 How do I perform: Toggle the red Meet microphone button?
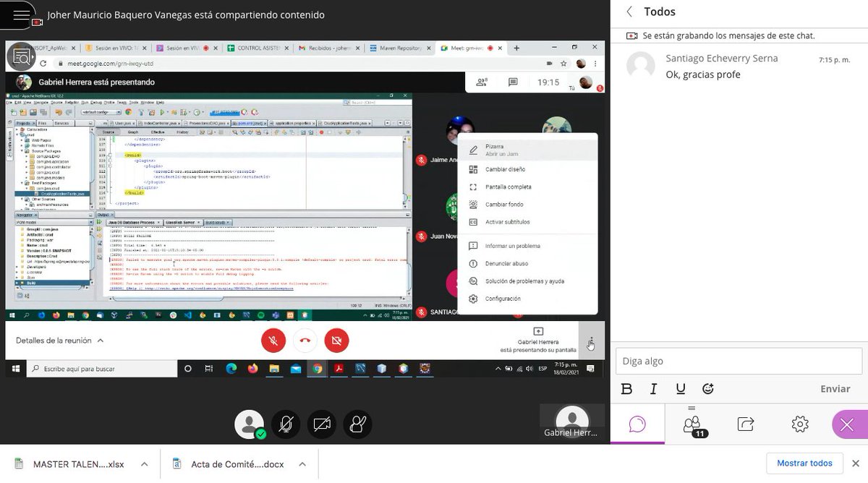point(273,340)
